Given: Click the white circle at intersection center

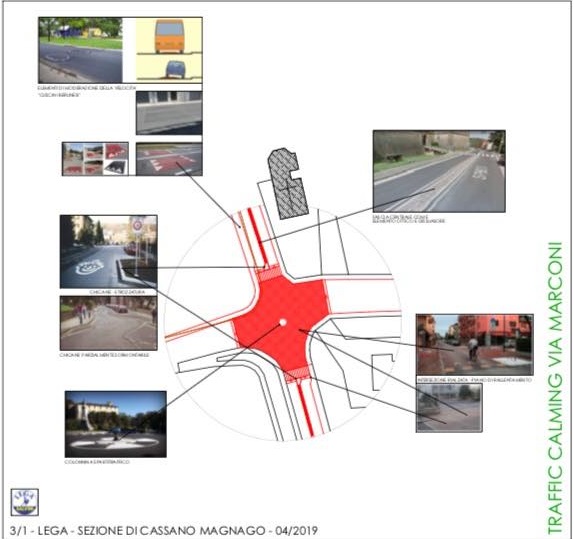Looking at the screenshot, I should [x=283, y=322].
